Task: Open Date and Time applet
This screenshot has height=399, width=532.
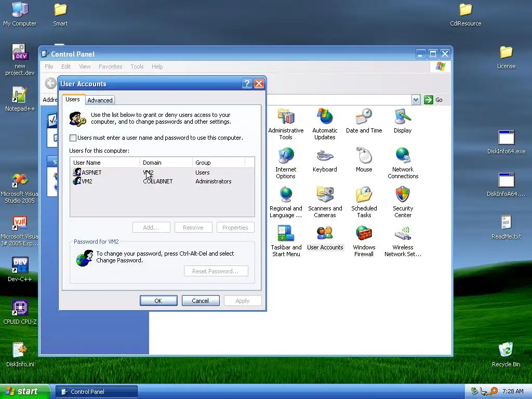Action: point(364,121)
